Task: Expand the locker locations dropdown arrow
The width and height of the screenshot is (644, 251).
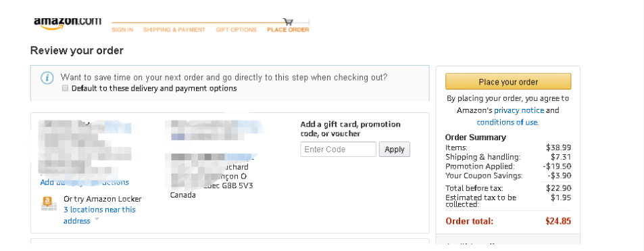Action: pos(97,219)
